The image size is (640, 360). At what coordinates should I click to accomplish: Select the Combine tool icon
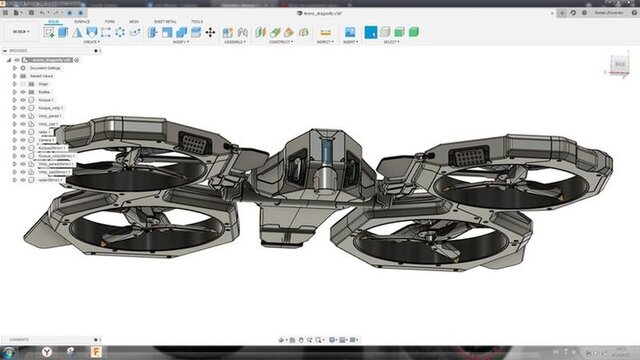pyautogui.click(x=181, y=32)
